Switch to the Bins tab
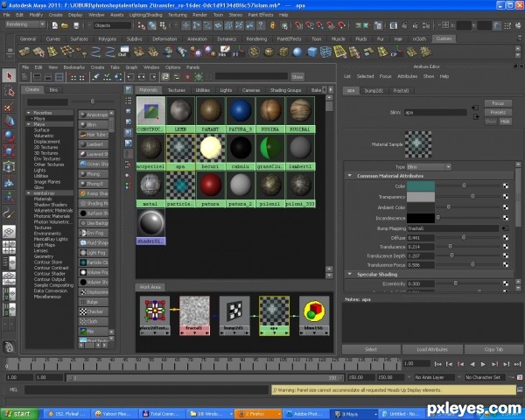The height and width of the screenshot is (420, 525). pyautogui.click(x=53, y=90)
